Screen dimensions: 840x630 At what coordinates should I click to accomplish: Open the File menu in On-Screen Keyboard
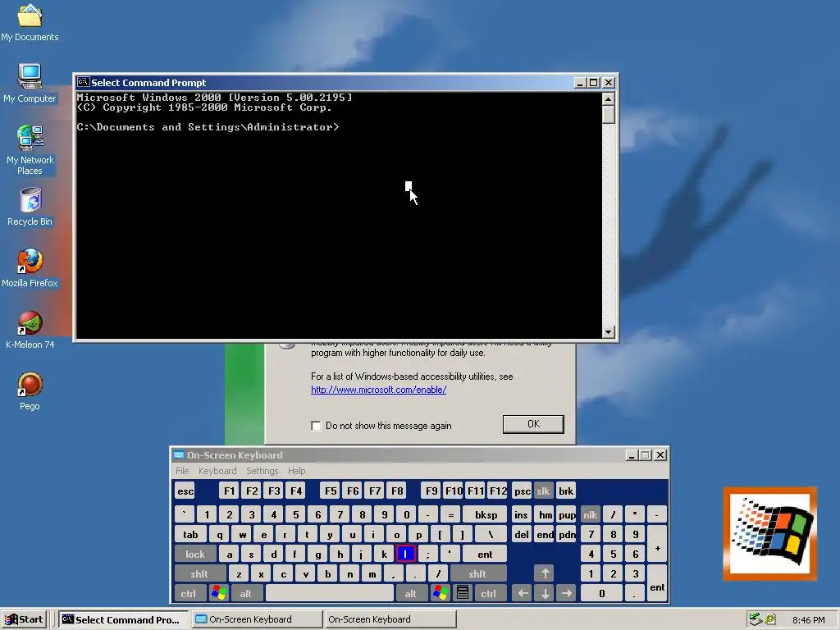pyautogui.click(x=182, y=471)
